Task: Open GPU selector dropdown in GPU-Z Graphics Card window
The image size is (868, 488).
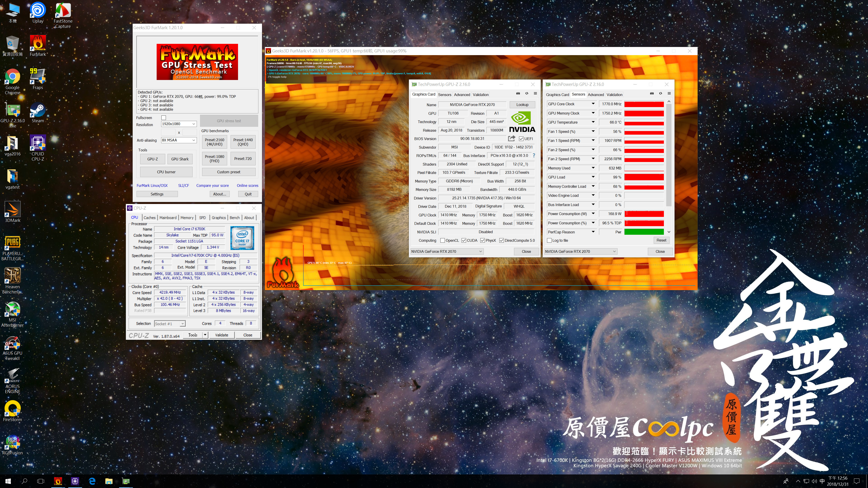Action: [447, 251]
